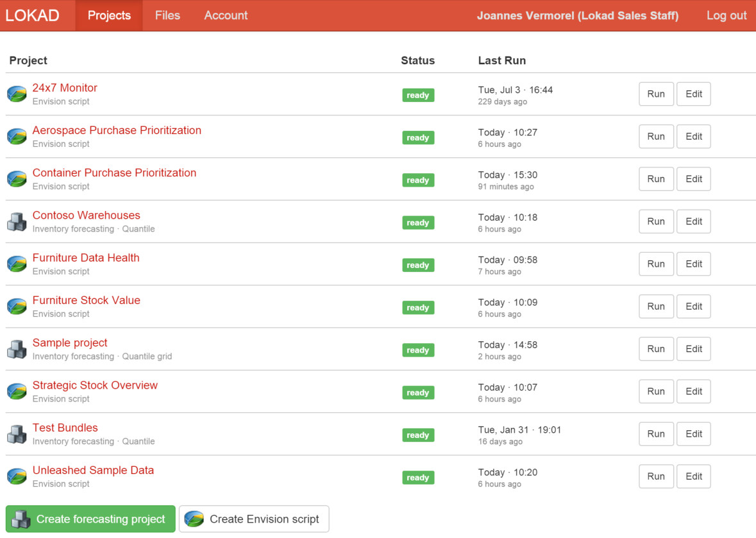Screen dimensions: 756x538
Task: Click the forecasting cubes icon beside Test Bundles
Action: (17, 435)
